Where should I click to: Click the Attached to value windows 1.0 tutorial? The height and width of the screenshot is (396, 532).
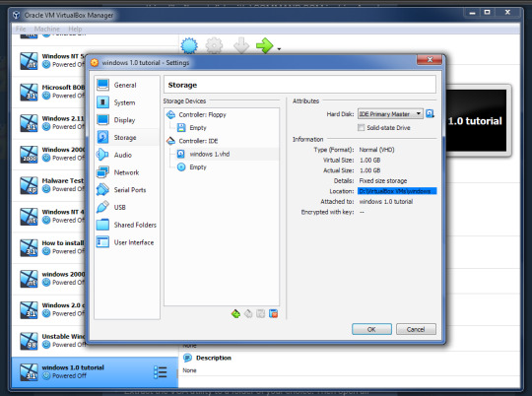386,202
